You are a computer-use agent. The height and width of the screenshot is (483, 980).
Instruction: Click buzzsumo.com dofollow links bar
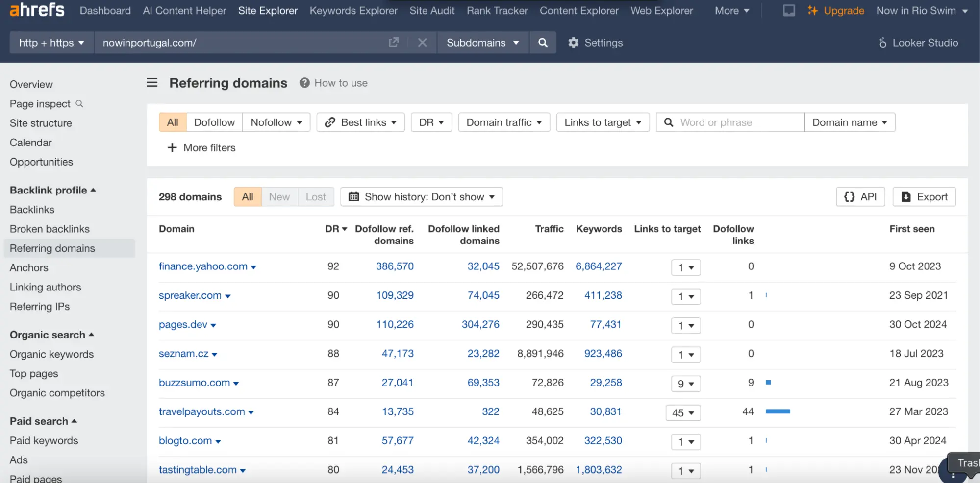[x=768, y=382]
